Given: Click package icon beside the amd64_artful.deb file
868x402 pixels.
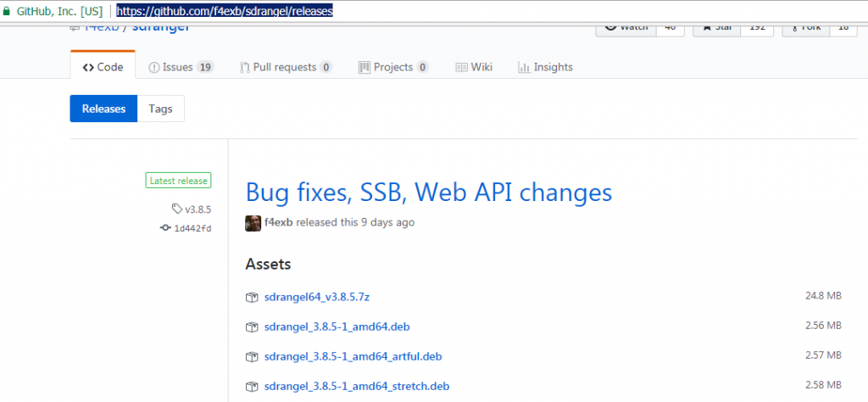Looking at the screenshot, I should 251,356.
